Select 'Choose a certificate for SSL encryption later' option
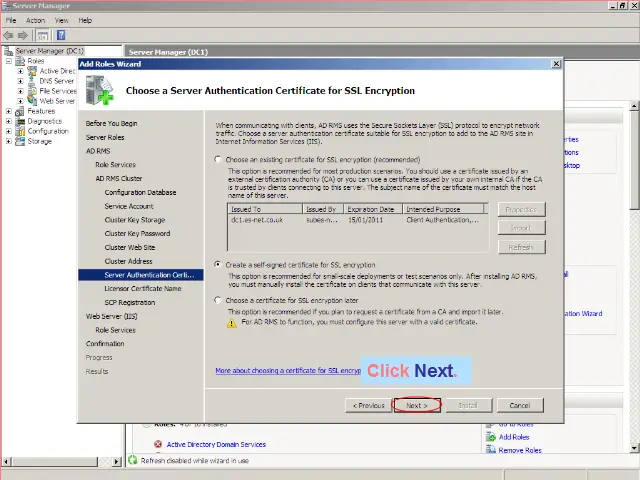Viewport: 640px width, 480px height. tap(218, 300)
